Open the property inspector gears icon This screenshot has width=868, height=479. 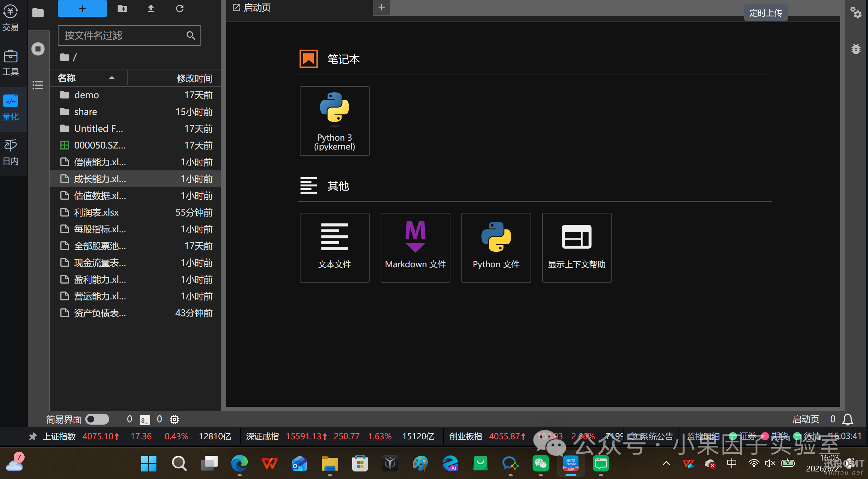tap(856, 13)
